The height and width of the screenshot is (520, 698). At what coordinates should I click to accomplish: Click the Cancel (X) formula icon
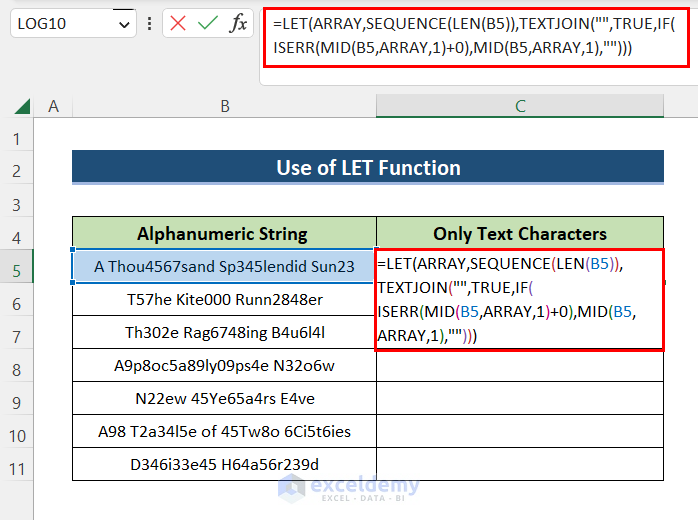coord(178,23)
